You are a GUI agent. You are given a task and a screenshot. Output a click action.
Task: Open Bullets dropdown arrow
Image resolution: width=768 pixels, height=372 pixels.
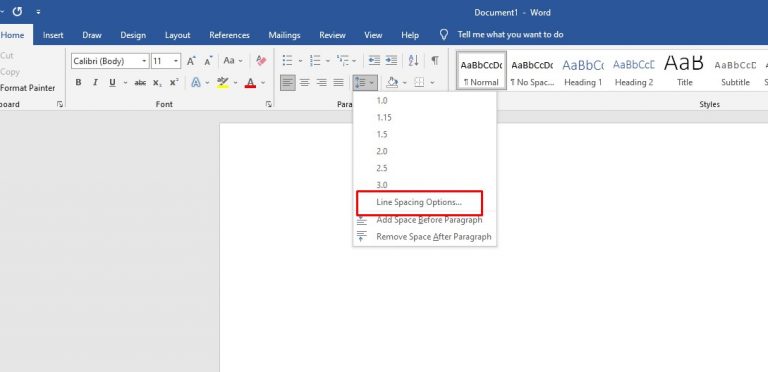300,61
